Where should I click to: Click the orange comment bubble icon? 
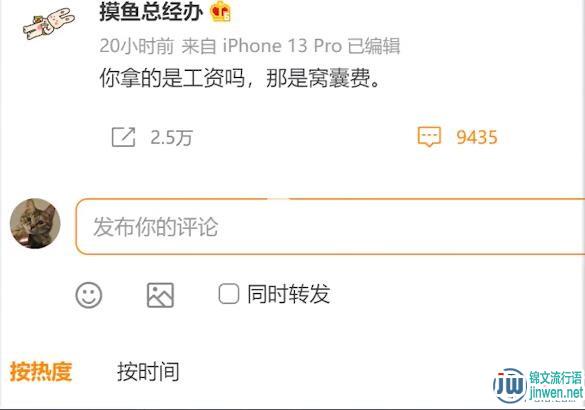[429, 137]
